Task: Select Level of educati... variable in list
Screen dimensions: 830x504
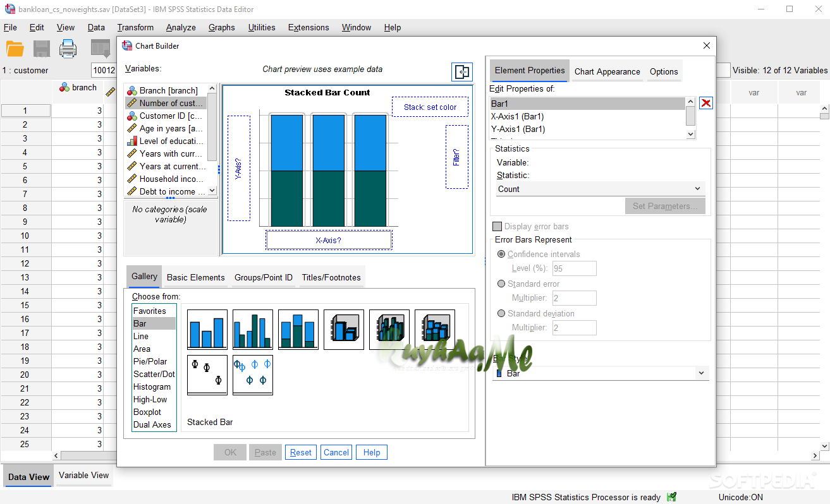Action: tap(165, 141)
